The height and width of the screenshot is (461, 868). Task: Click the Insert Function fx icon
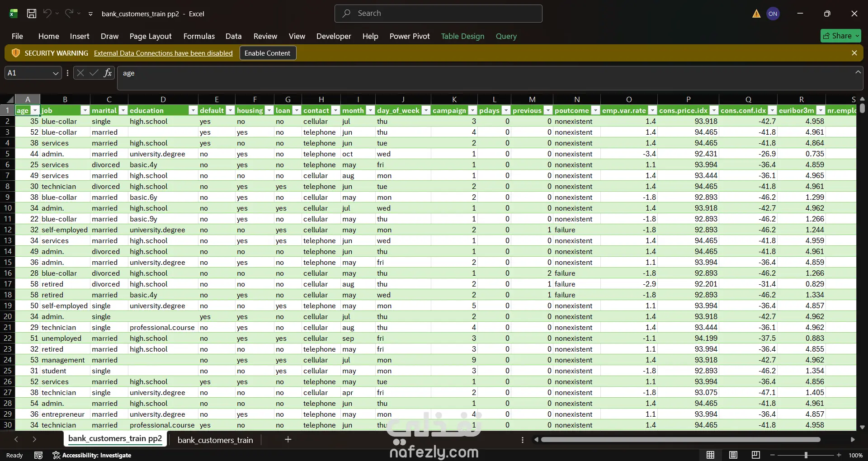(x=108, y=73)
